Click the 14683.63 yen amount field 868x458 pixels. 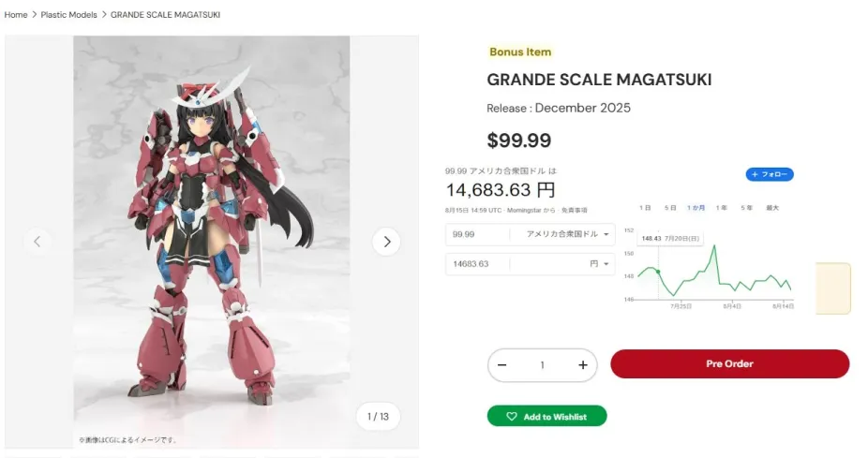(x=477, y=264)
